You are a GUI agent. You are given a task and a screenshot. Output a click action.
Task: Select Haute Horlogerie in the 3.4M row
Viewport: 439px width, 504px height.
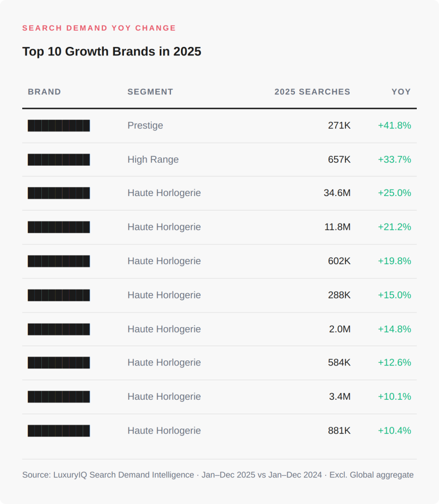(x=164, y=397)
